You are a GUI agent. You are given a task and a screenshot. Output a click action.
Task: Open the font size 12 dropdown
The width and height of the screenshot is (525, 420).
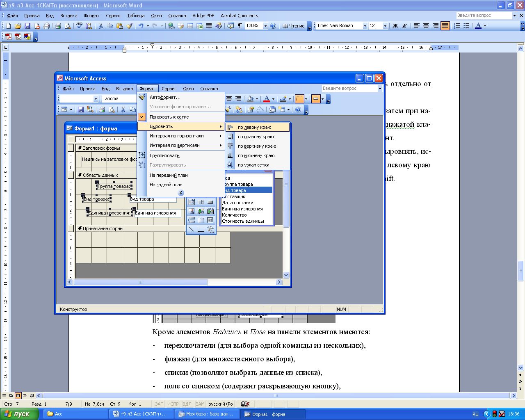tap(385, 26)
